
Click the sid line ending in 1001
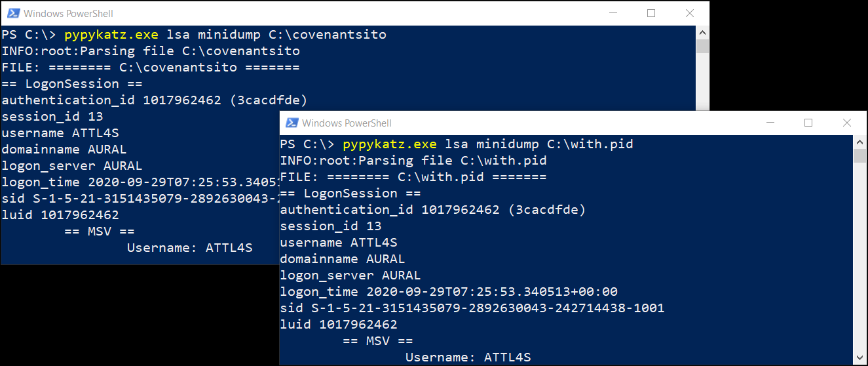(472, 308)
